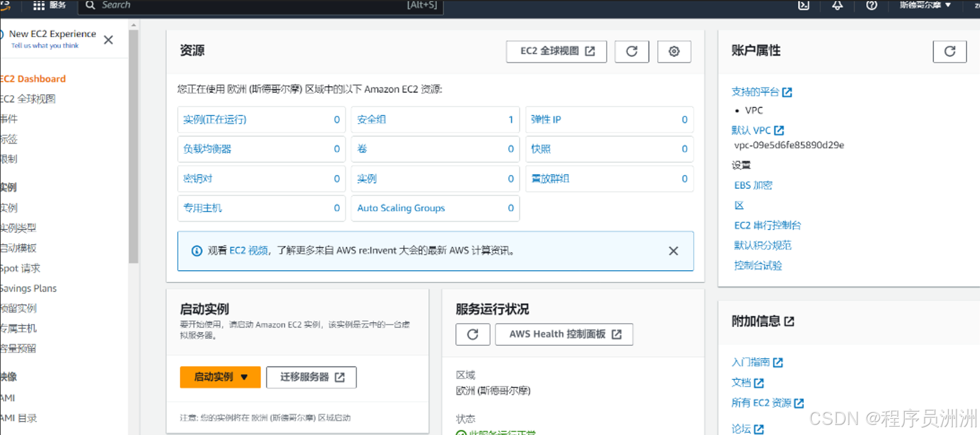The width and height of the screenshot is (980, 435).
Task: Open the CloudShell icon in top bar
Action: pos(803,6)
